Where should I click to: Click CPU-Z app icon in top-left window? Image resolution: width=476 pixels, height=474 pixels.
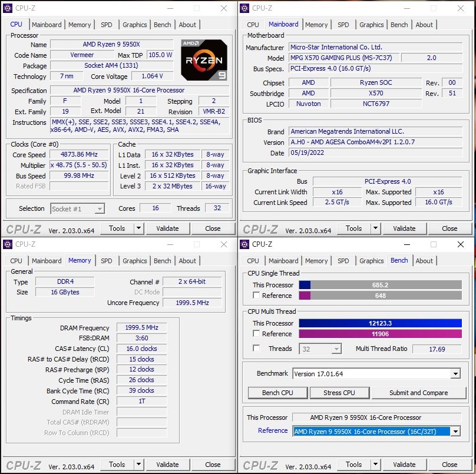(x=7, y=8)
